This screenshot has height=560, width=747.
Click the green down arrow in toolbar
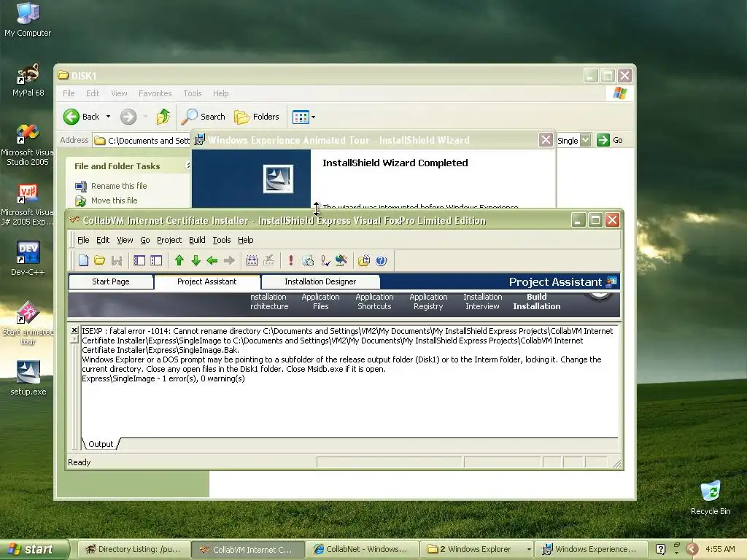196,260
